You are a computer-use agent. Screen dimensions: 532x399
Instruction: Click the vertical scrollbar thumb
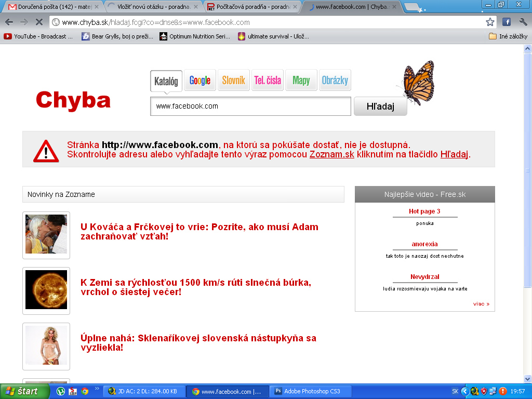[x=528, y=170]
